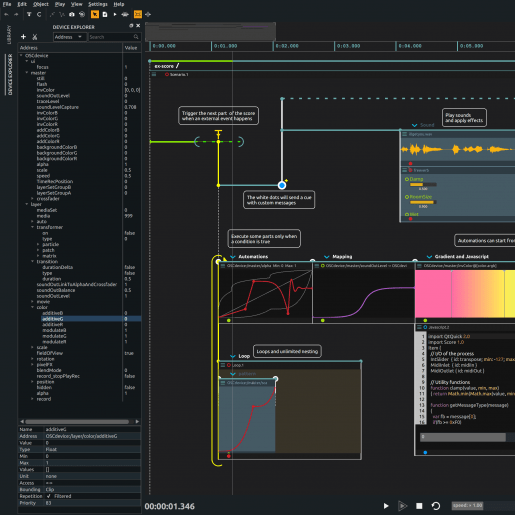
Task: Collapse the Automations section chevron
Action: tap(233, 257)
